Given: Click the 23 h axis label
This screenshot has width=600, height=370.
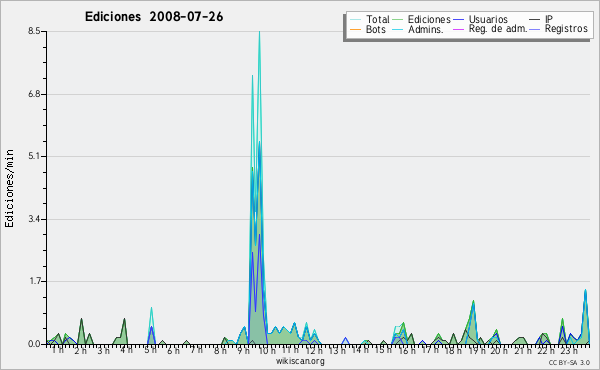Looking at the screenshot, I should tap(569, 350).
